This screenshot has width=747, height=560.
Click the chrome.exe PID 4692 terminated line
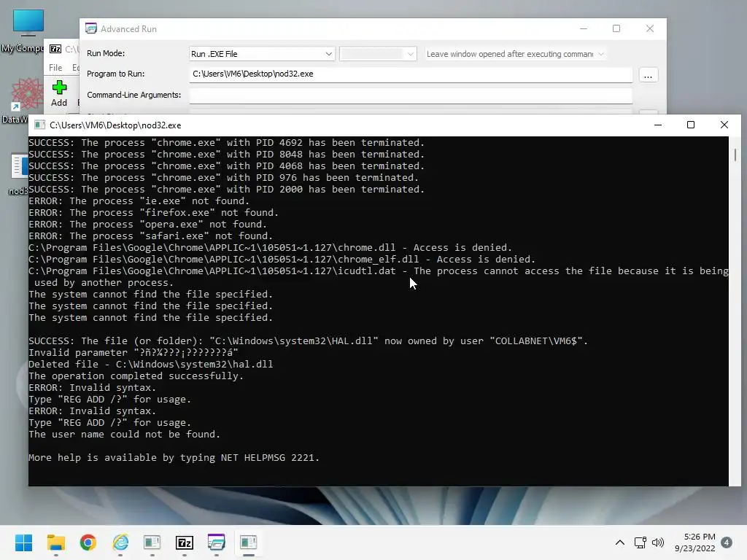226,143
